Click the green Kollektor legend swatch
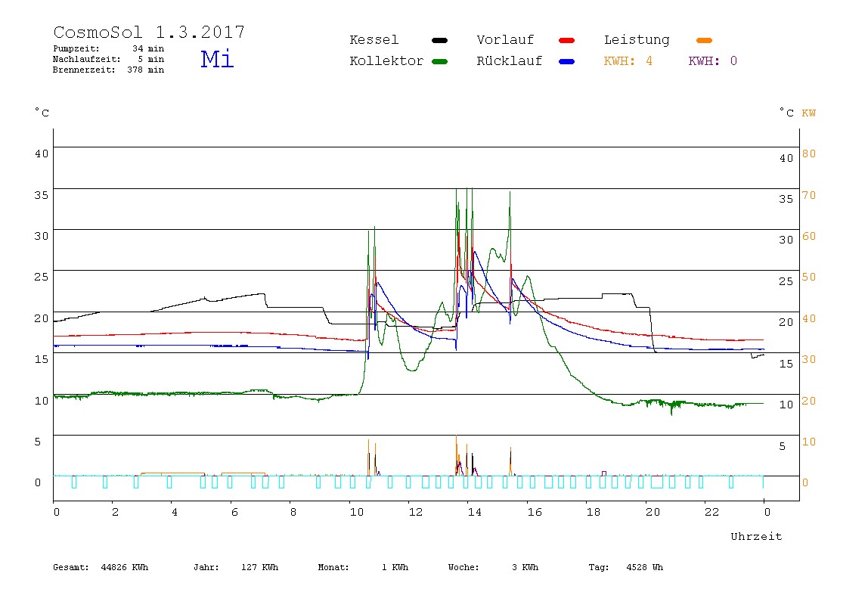The image size is (868, 614). (439, 61)
